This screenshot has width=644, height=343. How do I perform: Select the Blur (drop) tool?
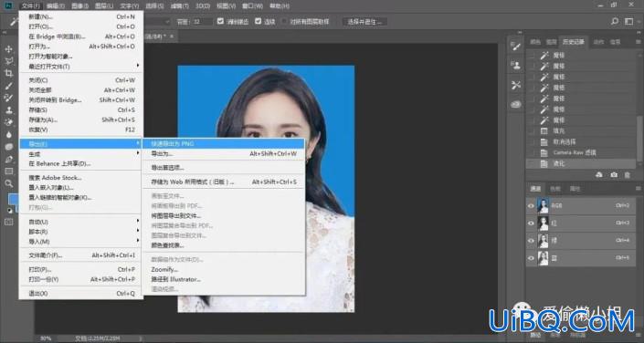tap(8, 135)
